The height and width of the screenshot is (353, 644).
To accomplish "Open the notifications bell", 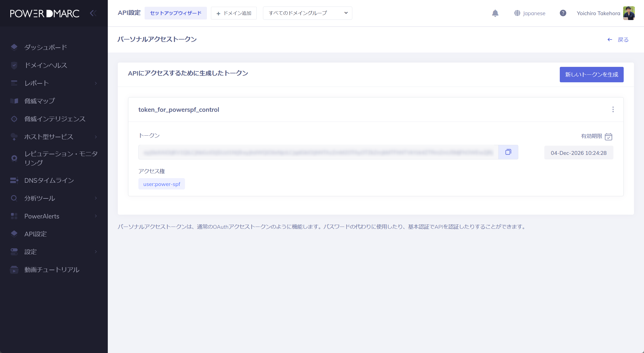I will [495, 13].
